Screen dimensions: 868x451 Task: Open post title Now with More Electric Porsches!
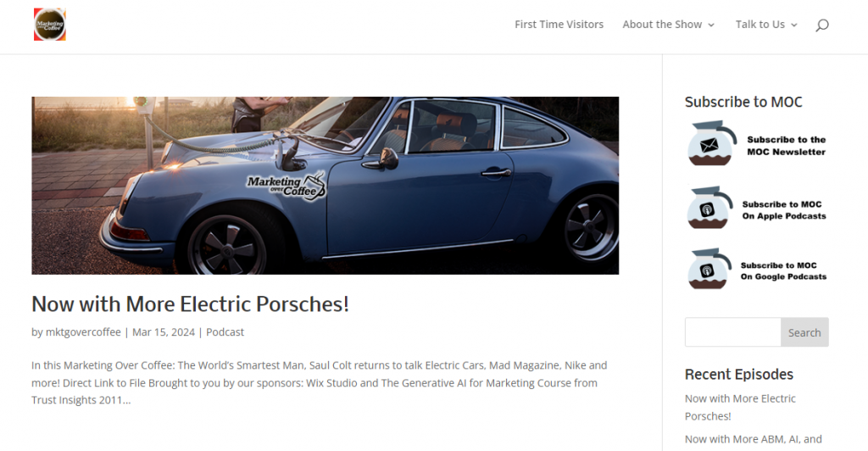[x=190, y=303]
